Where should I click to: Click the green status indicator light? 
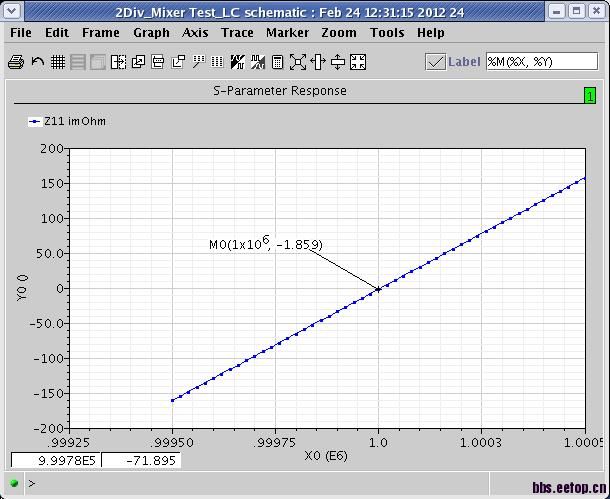pyautogui.click(x=14, y=483)
